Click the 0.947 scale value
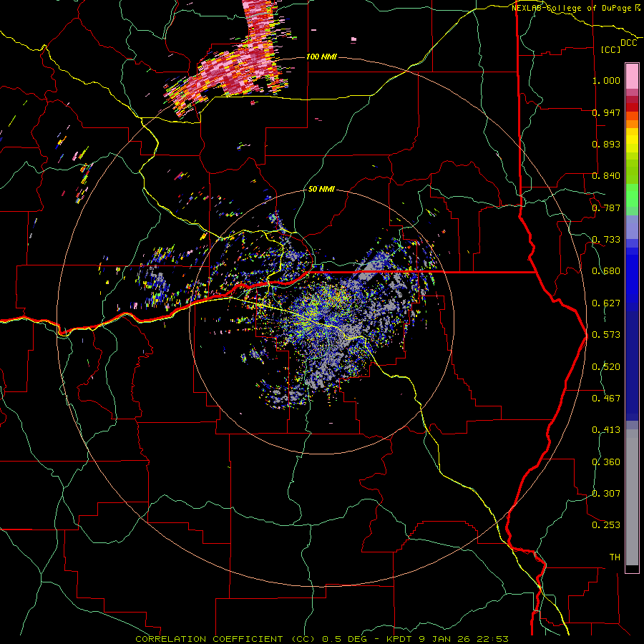The height and width of the screenshot is (644, 644). [x=606, y=112]
